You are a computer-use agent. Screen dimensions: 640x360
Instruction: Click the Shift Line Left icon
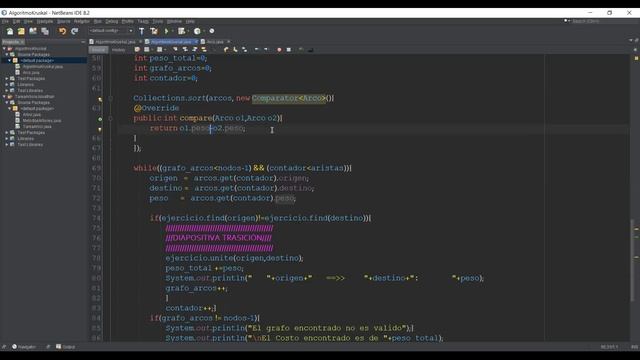click(257, 50)
